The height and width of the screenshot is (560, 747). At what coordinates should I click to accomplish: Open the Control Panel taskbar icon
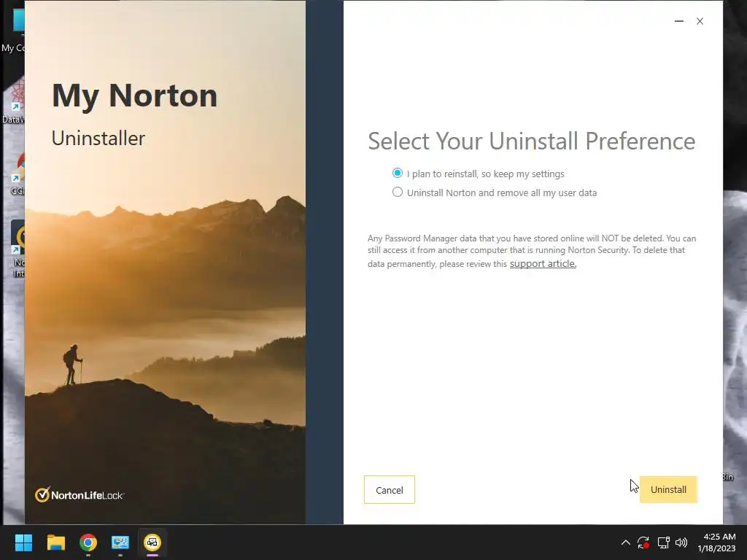(x=120, y=542)
